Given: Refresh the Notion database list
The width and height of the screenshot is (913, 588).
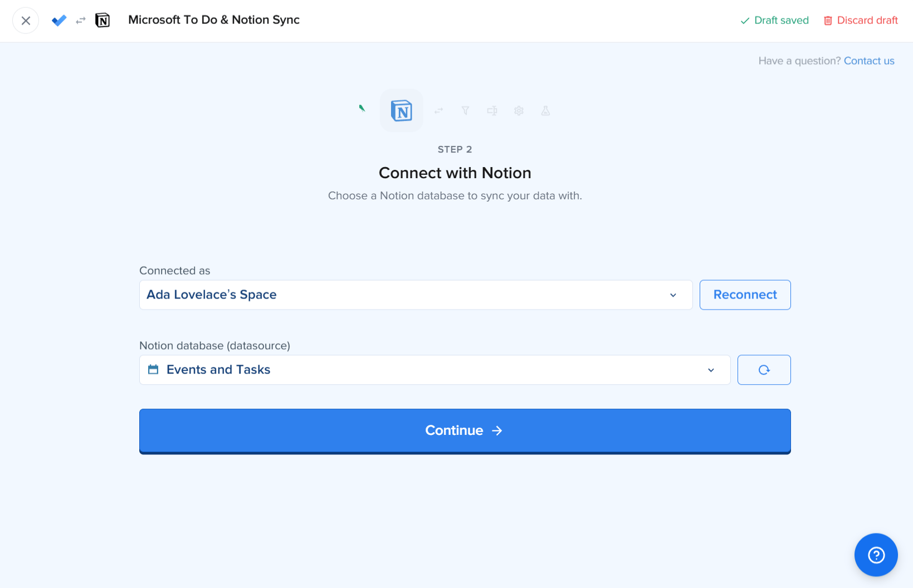Looking at the screenshot, I should pyautogui.click(x=764, y=370).
